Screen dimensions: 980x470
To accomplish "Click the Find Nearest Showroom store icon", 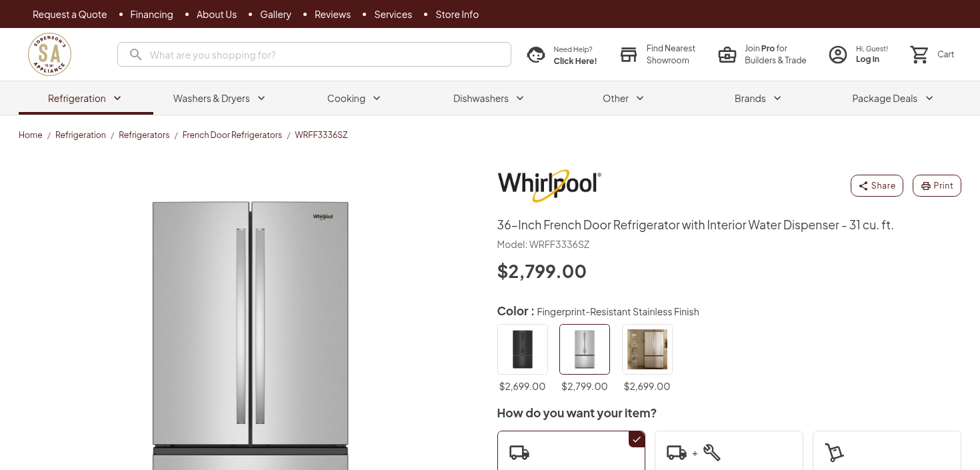I will pyautogui.click(x=629, y=55).
